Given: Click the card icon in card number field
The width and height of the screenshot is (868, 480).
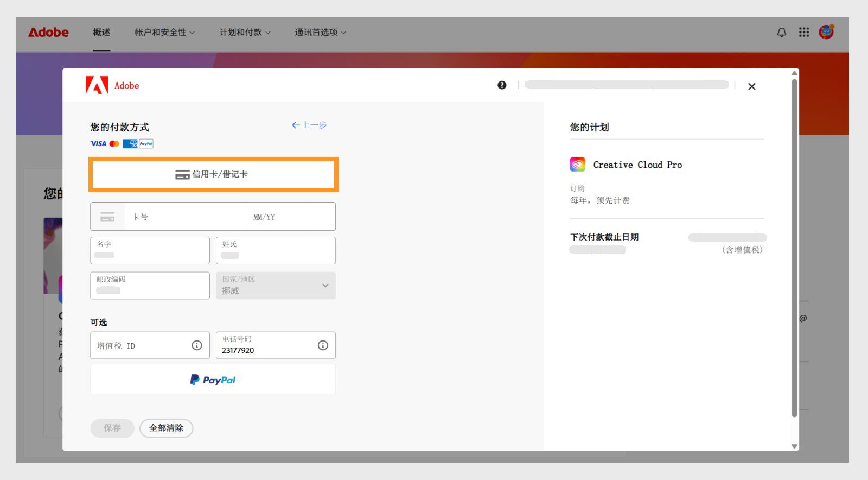Looking at the screenshot, I should point(107,217).
